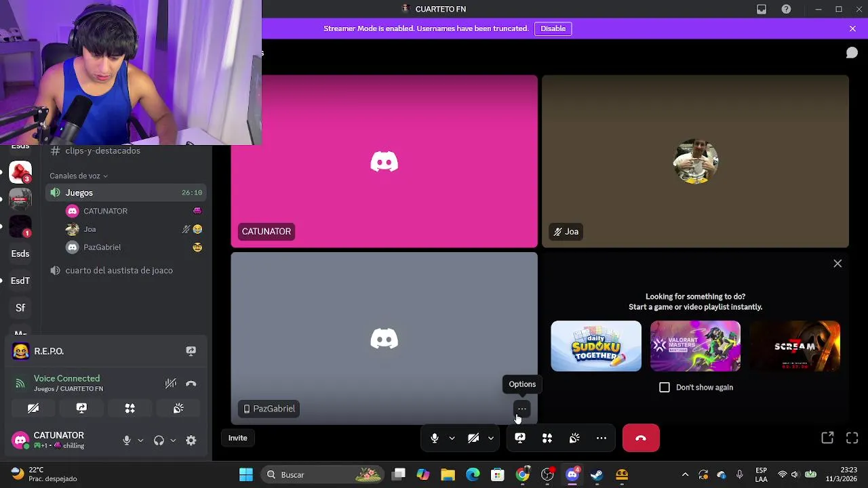
Task: Disconnect using the Voice Connected phone icon
Action: click(191, 384)
